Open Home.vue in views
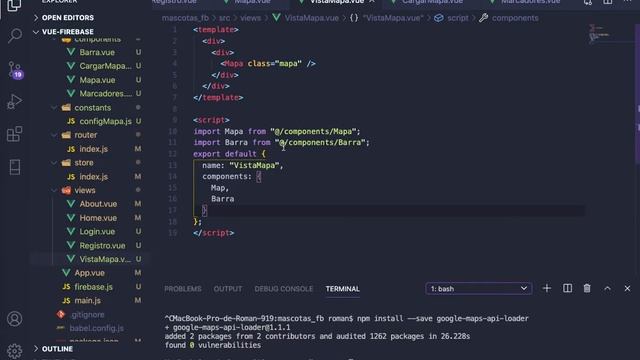Screen dimensions: 640x360 coord(98,218)
